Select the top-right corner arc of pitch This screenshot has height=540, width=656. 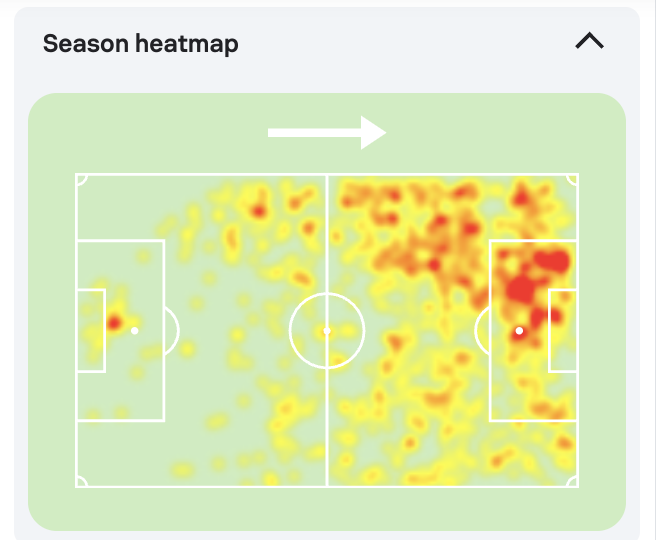click(x=572, y=179)
